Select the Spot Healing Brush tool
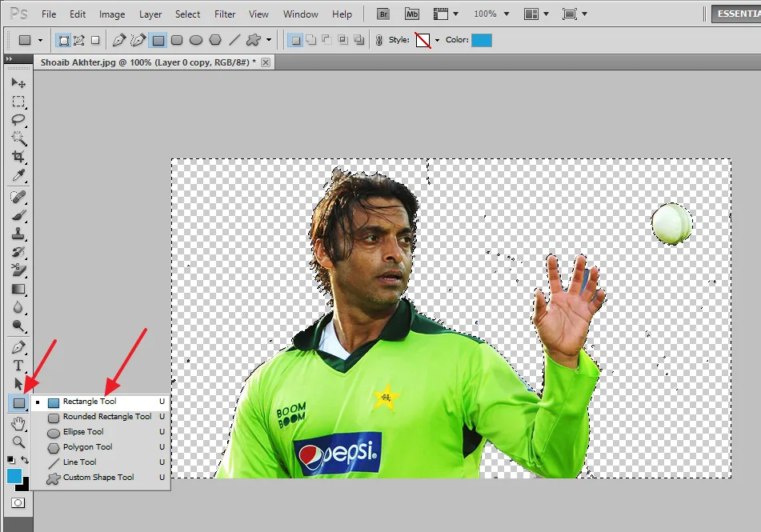Viewport: 761px width, 532px height. pyautogui.click(x=18, y=197)
